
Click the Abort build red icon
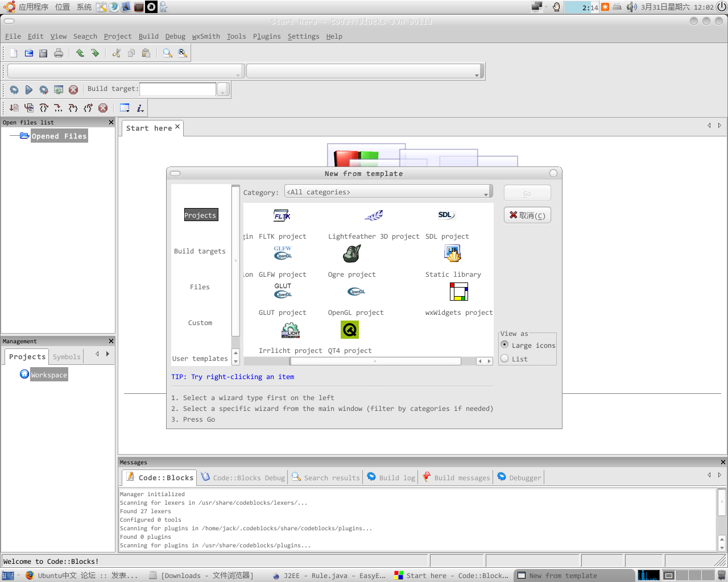tap(73, 90)
